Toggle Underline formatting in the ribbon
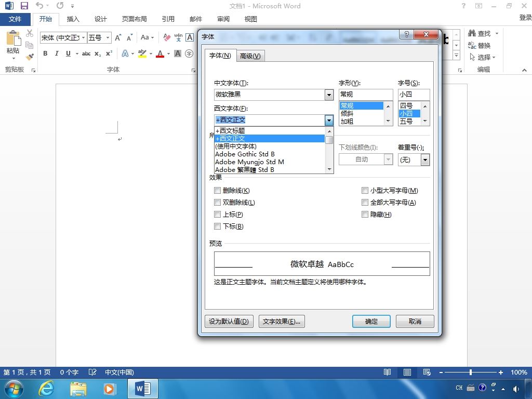Screen dimensions: 532x399 [x=68, y=54]
